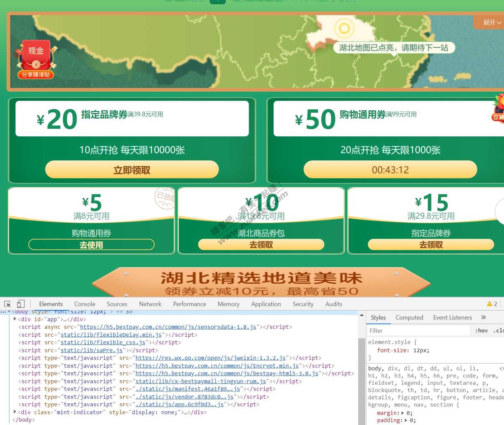Screen dimensions: 504x425
Task: Open the vendor.8783dc0 js link
Action: [x=184, y=396]
